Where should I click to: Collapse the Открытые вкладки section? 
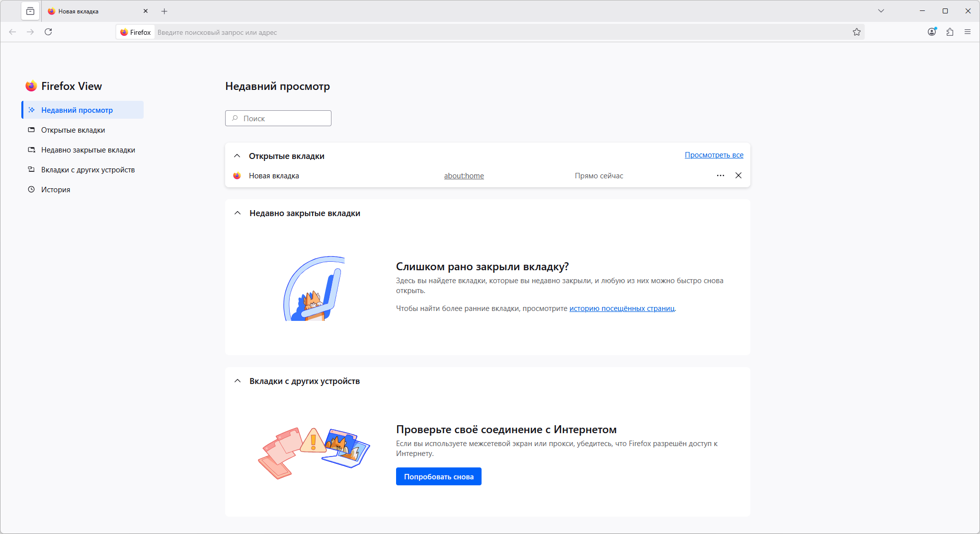coord(237,156)
